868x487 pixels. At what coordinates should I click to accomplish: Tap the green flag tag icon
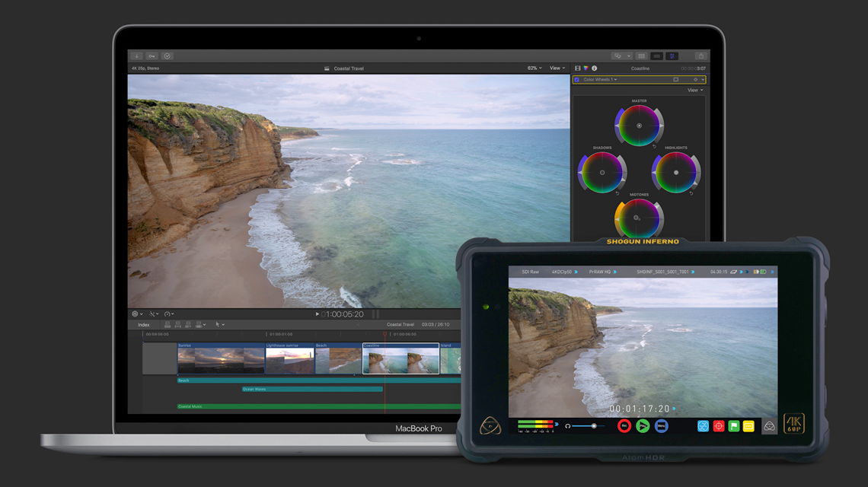(x=734, y=426)
